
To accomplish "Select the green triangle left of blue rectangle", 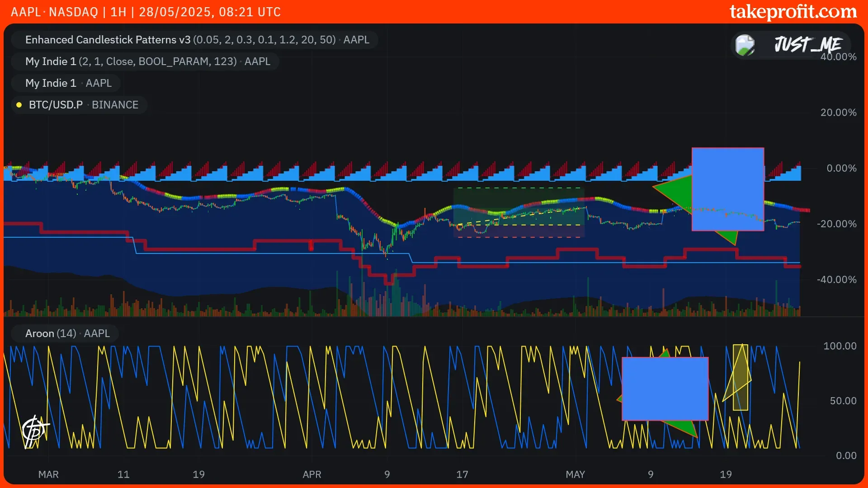I will [676, 192].
